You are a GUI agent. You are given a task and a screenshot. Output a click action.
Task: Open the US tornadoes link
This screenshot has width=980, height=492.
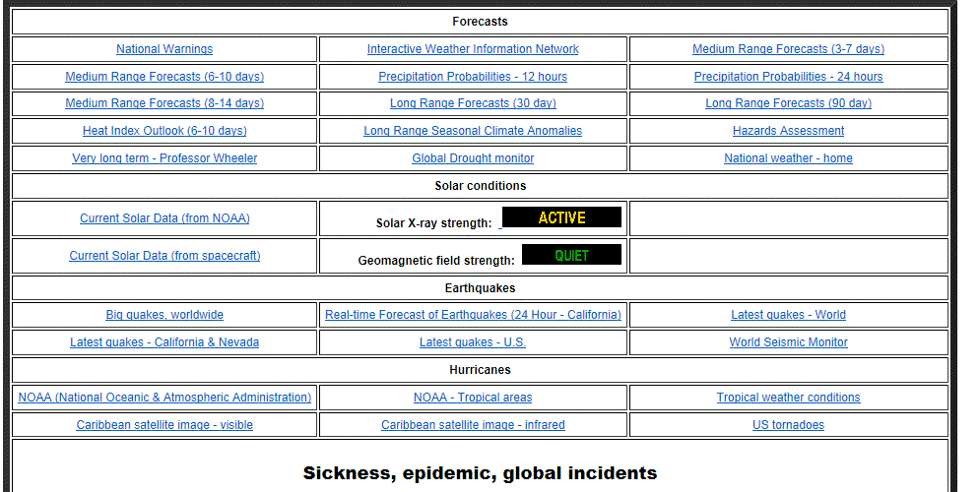(788, 424)
